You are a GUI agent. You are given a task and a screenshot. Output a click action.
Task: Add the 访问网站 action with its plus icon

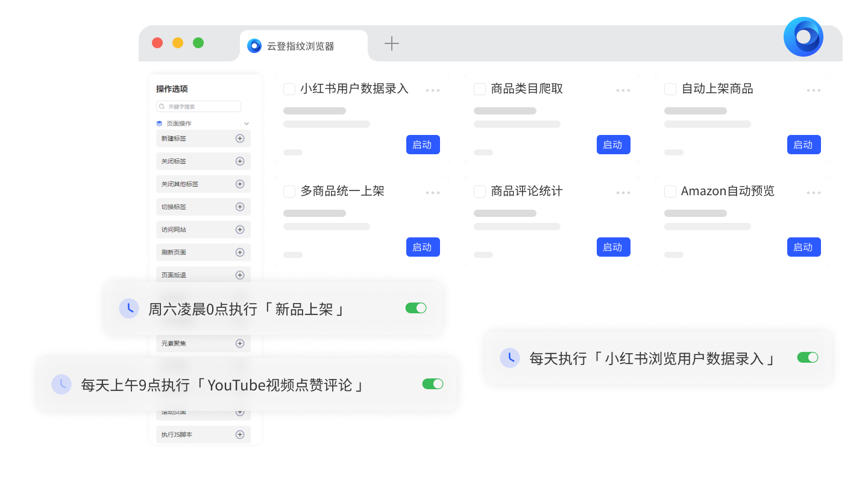[x=240, y=230]
